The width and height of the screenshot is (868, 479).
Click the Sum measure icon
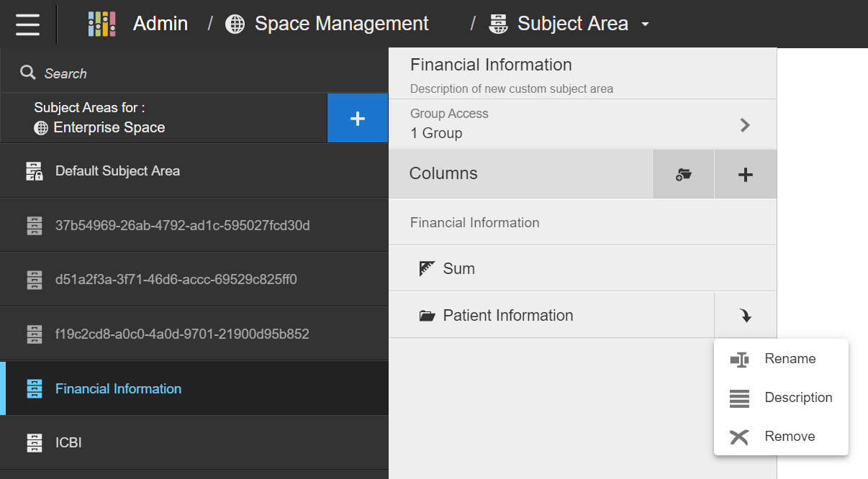click(x=428, y=268)
